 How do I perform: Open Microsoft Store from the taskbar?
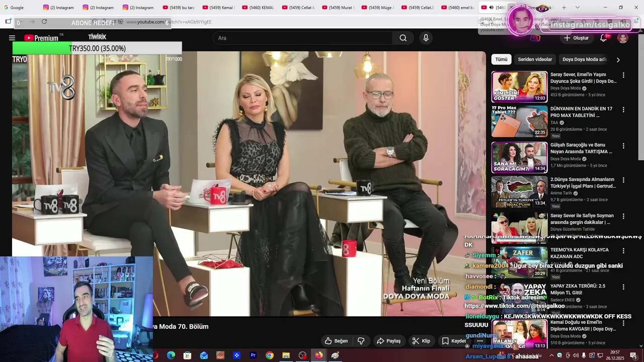pos(187,355)
